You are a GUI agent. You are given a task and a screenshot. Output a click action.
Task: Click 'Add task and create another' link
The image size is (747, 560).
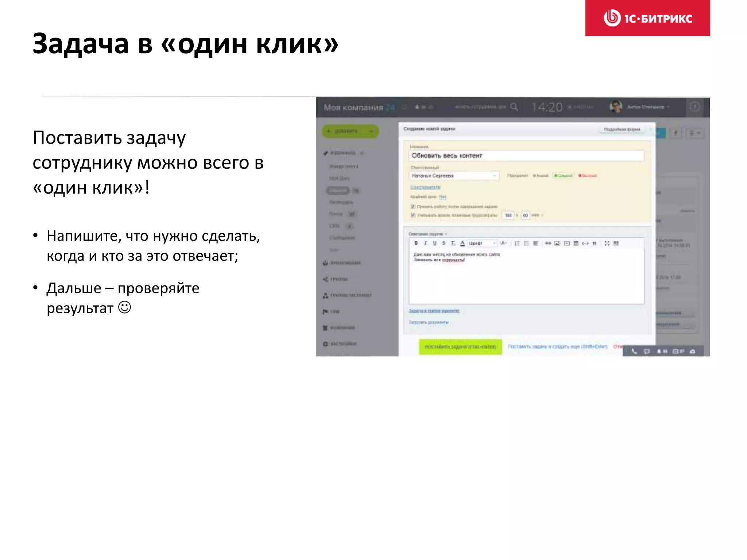[557, 347]
